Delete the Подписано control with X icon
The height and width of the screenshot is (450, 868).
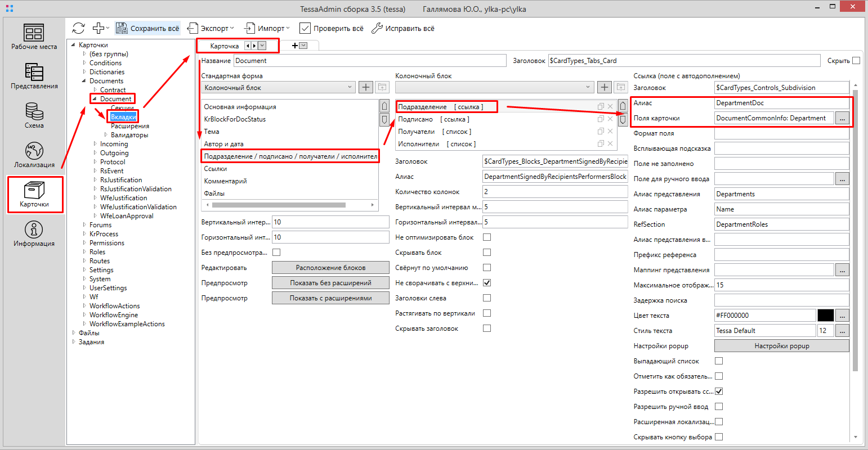tap(610, 119)
